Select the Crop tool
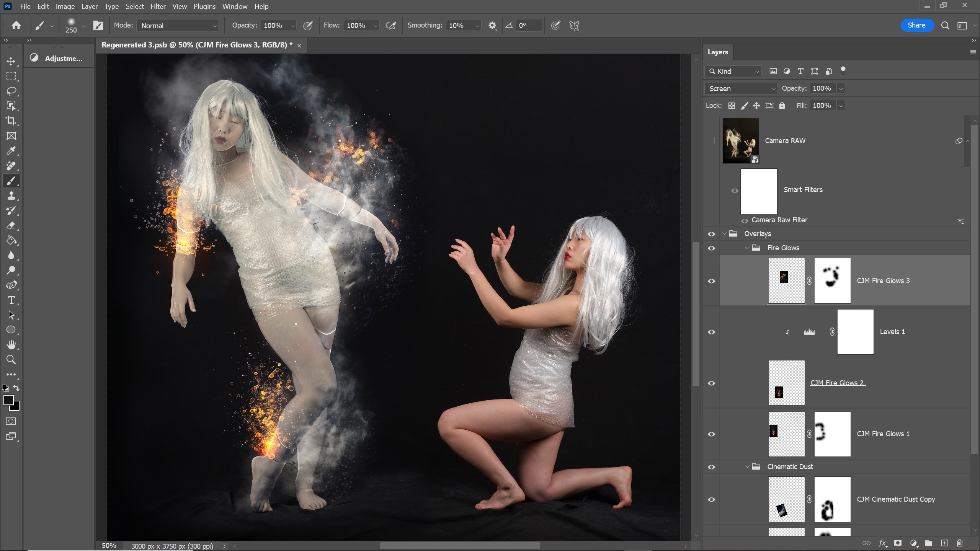 [11, 121]
